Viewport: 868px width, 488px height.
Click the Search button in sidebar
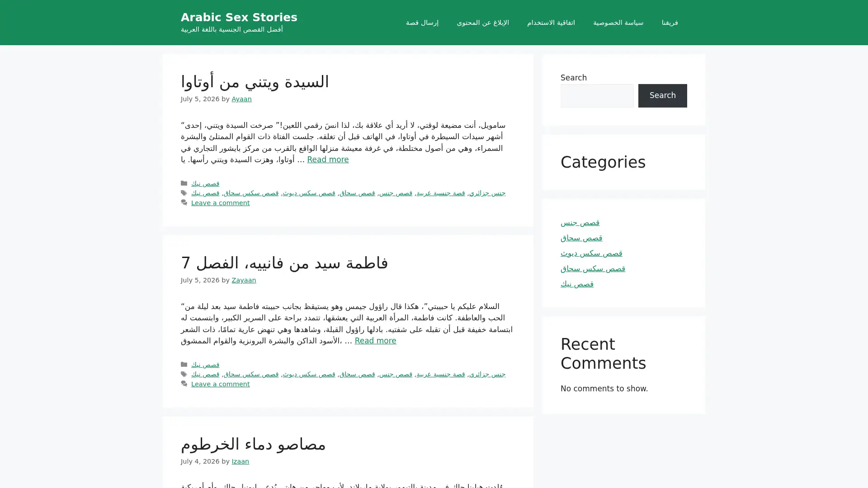click(x=662, y=95)
